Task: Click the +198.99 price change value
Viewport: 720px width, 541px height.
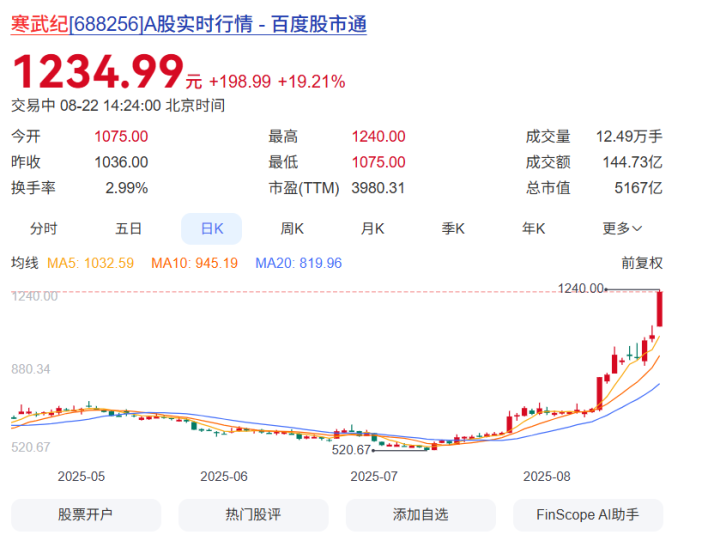Action: tap(240, 82)
